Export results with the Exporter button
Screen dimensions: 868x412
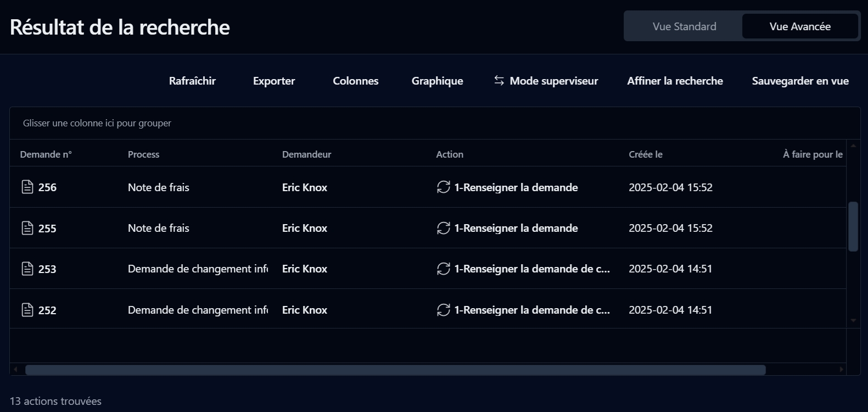273,81
